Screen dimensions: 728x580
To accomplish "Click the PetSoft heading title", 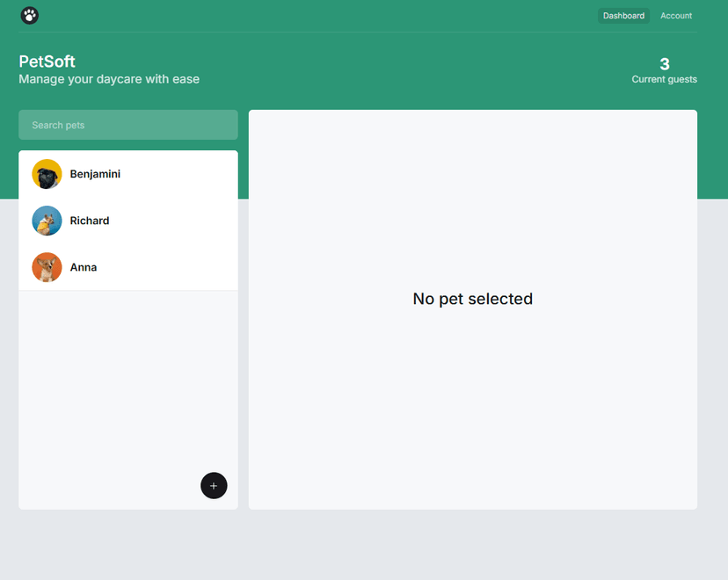I will [47, 62].
